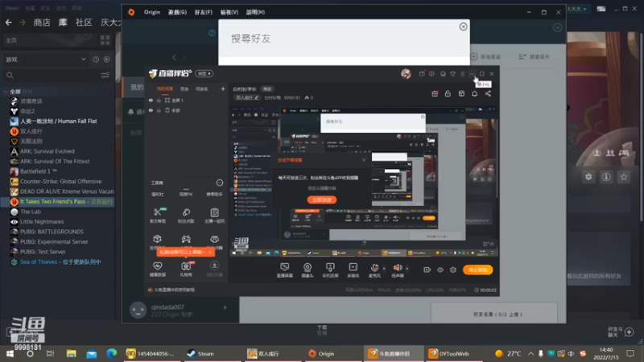Open Steam account name dropdown
This screenshot has height=362, width=644.
[576, 9]
